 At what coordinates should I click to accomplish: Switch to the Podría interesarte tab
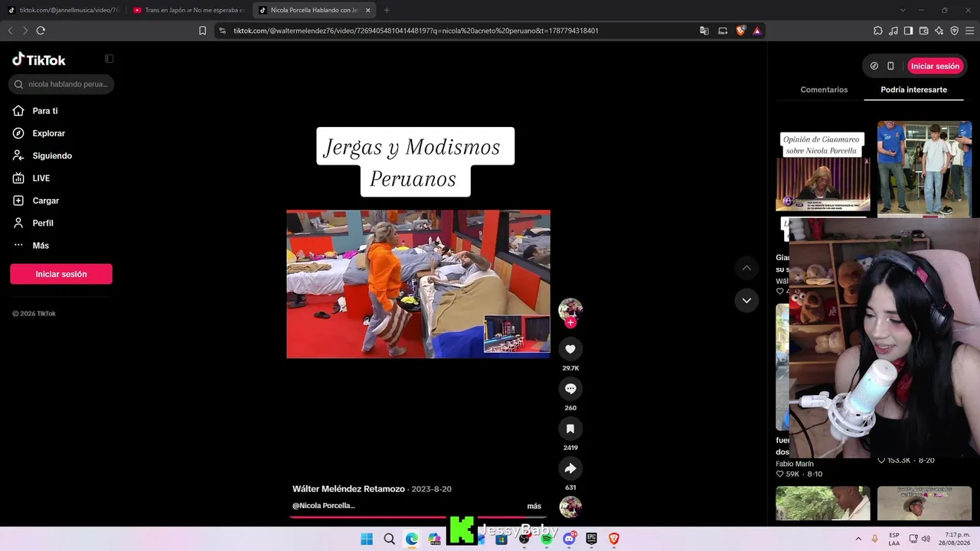coord(913,90)
